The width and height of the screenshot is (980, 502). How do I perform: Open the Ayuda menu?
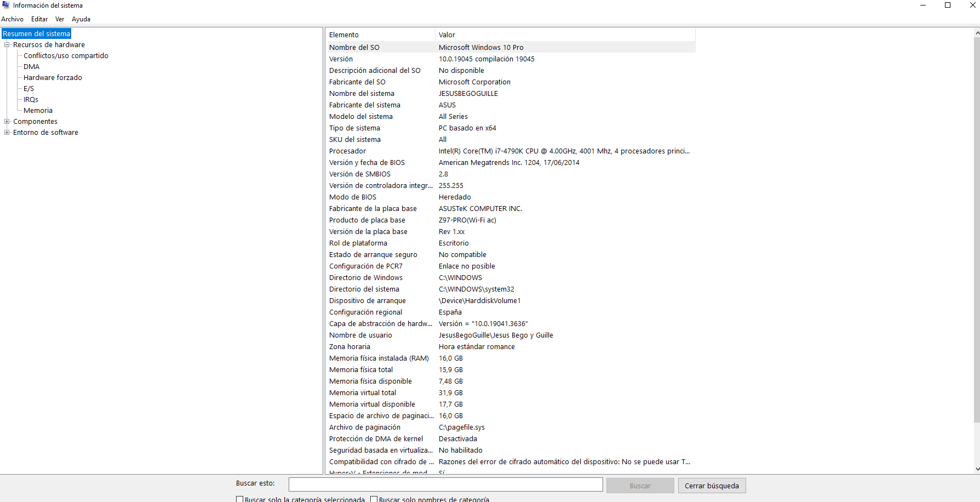[81, 19]
